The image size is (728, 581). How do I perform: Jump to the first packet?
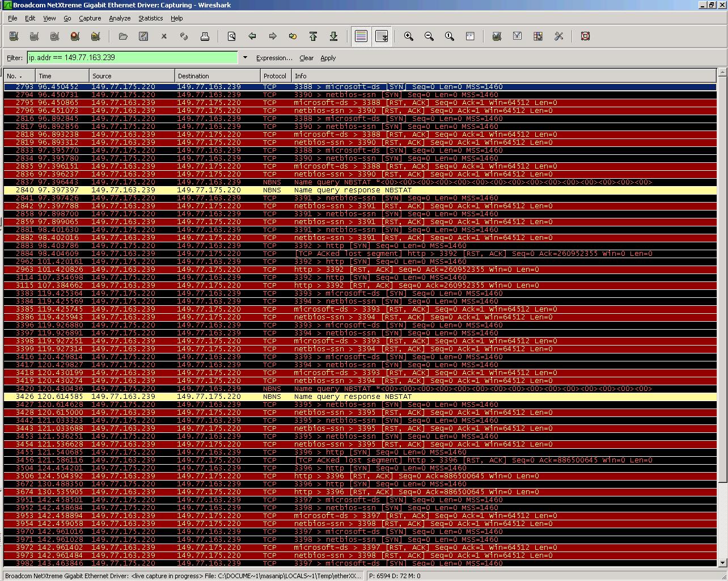coord(314,36)
